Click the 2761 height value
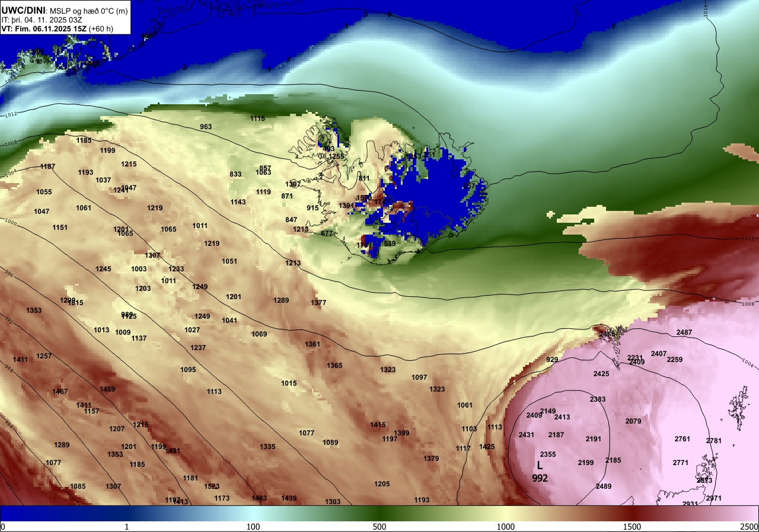This screenshot has width=759, height=532. tap(683, 439)
